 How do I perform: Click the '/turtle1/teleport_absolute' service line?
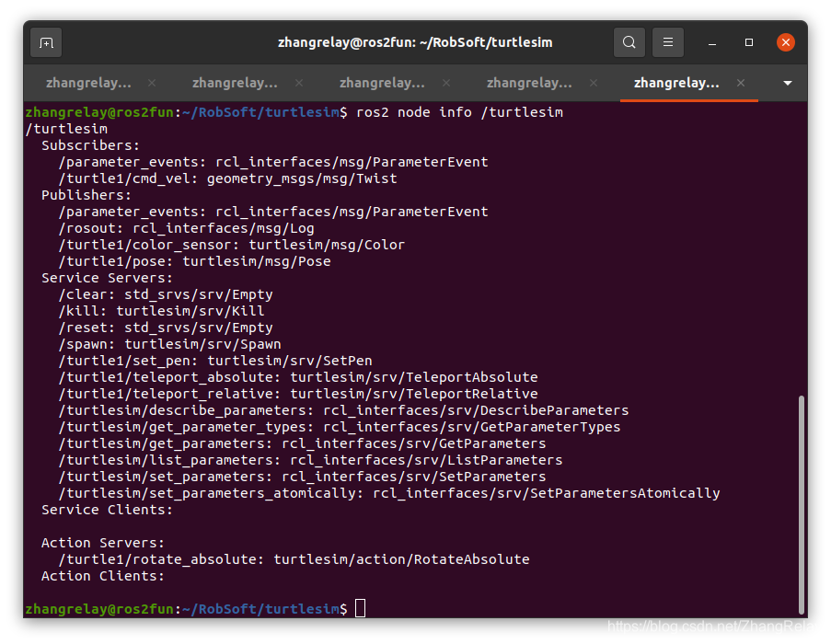(298, 377)
